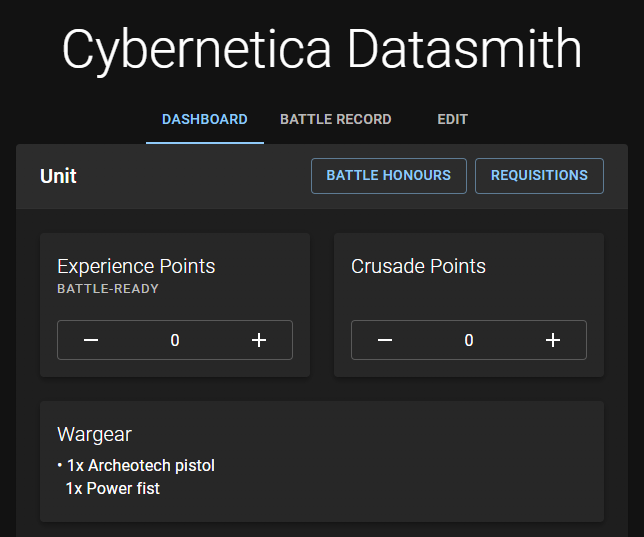
Task: Select the Unit heading text
Action: pos(58,176)
